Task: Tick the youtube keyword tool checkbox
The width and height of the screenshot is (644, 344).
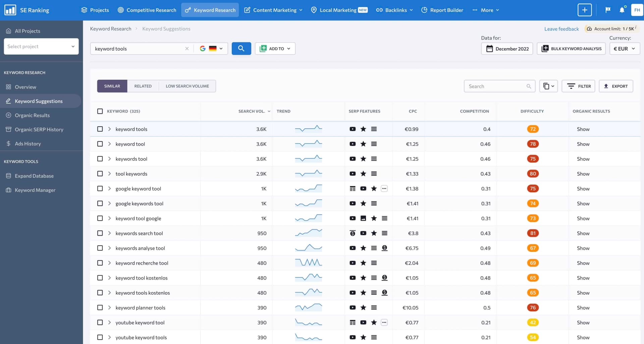Action: pos(100,323)
